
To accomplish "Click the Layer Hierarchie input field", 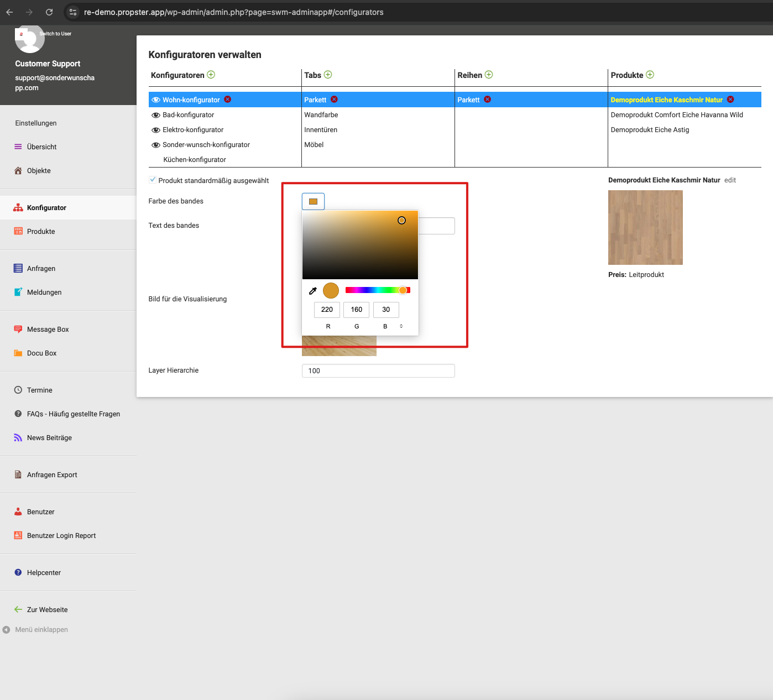I will (378, 371).
